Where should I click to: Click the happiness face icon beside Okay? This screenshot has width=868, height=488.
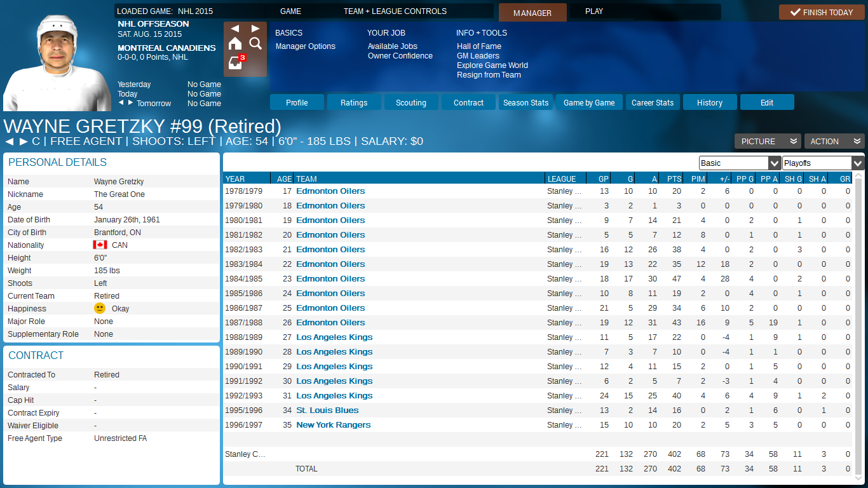pos(100,308)
